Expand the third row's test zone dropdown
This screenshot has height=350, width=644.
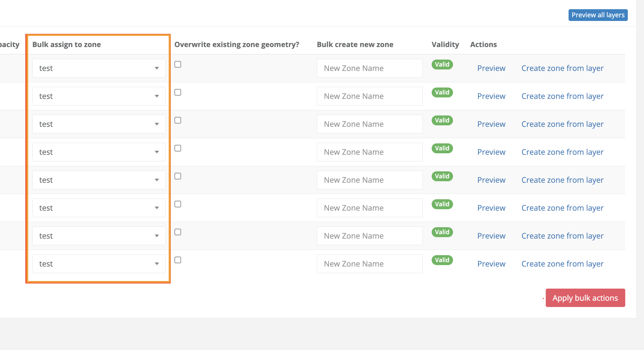pyautogui.click(x=99, y=124)
